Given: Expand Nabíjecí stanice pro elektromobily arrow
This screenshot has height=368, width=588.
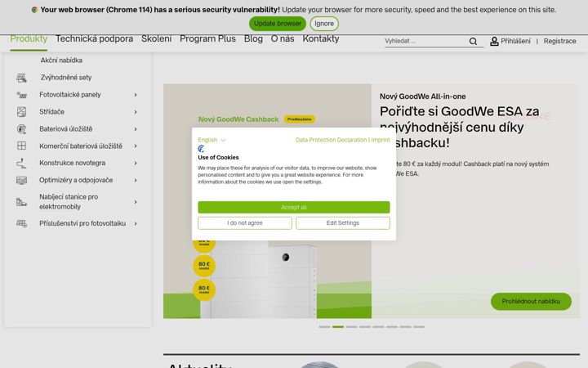Looking at the screenshot, I should point(136,202).
